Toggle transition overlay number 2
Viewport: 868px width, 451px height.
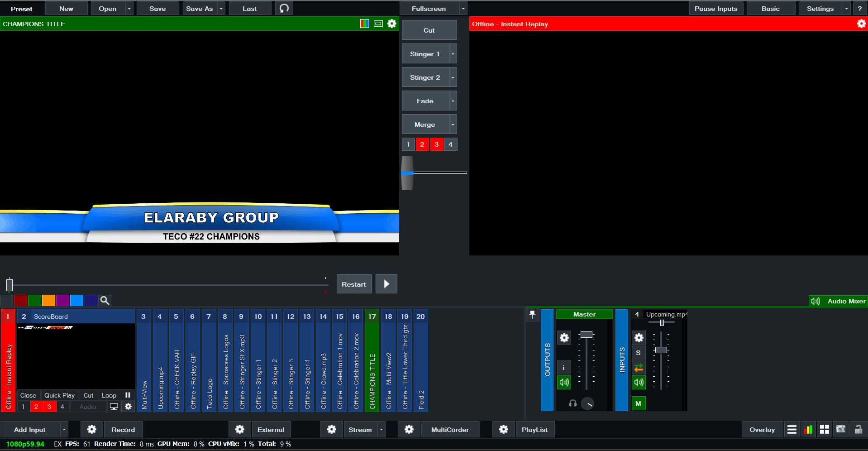tap(422, 144)
